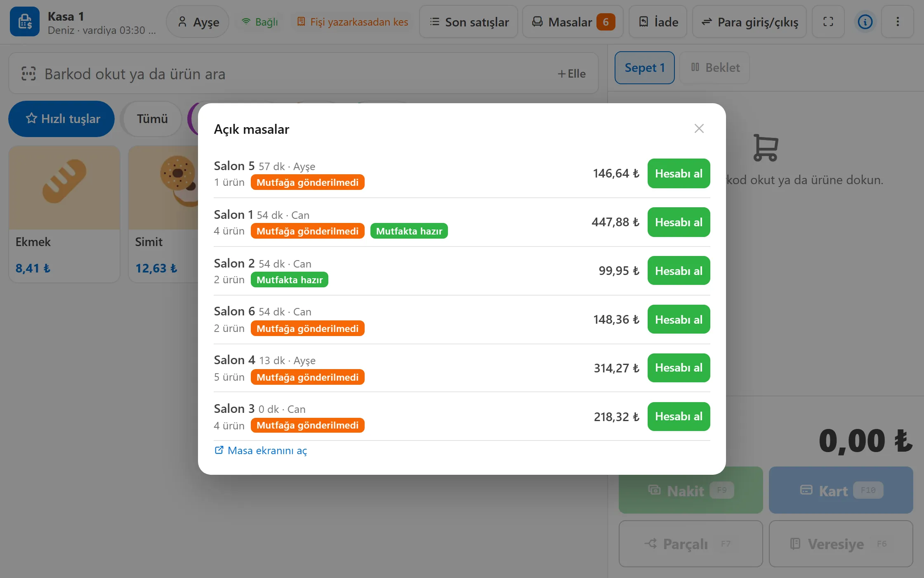Open the info circle icon
The width and height of the screenshot is (924, 578).
pos(865,22)
